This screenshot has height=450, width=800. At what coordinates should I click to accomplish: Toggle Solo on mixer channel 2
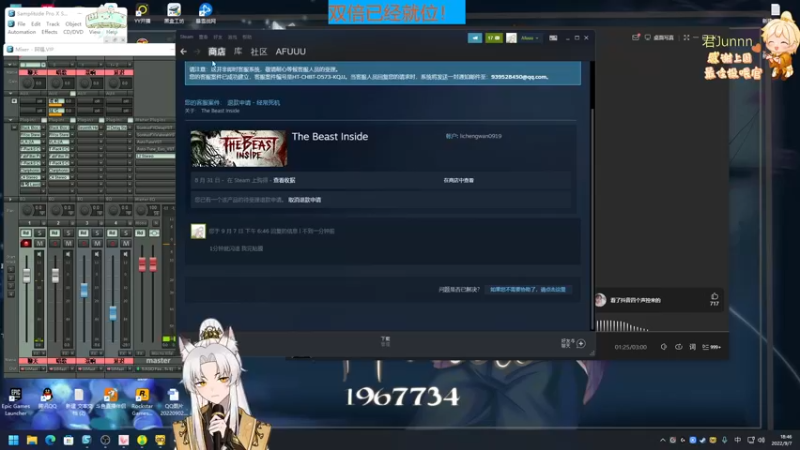tap(68, 233)
